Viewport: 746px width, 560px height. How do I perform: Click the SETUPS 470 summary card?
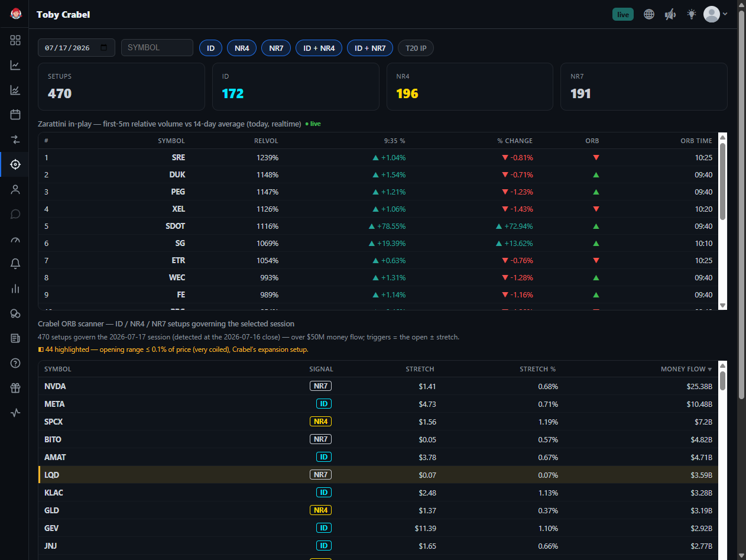(121, 87)
